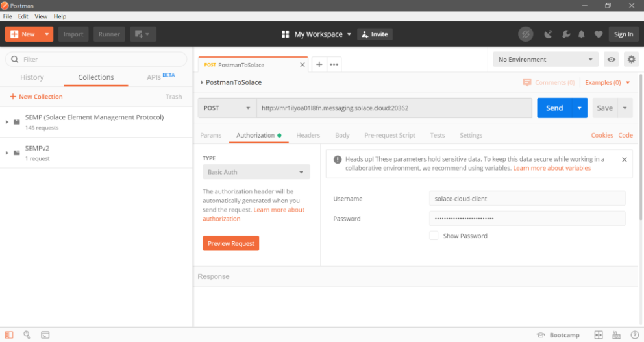This screenshot has height=342, width=644.
Task: Expand the SEMPv2 collection
Action: 7,153
